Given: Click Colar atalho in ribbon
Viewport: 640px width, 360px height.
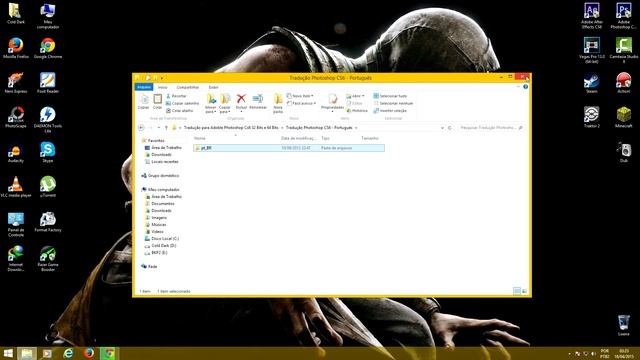Looking at the screenshot, I should click(x=180, y=111).
